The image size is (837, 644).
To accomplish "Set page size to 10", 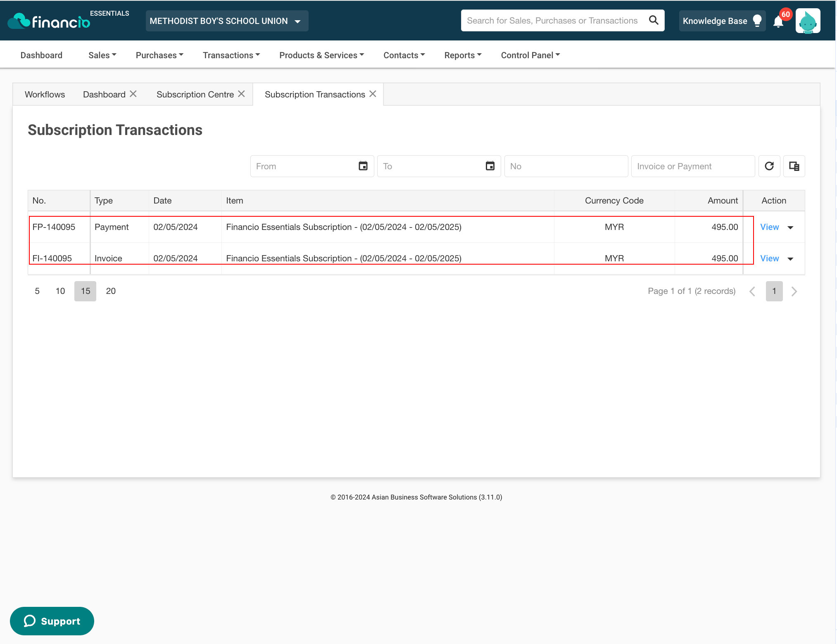I will point(60,291).
